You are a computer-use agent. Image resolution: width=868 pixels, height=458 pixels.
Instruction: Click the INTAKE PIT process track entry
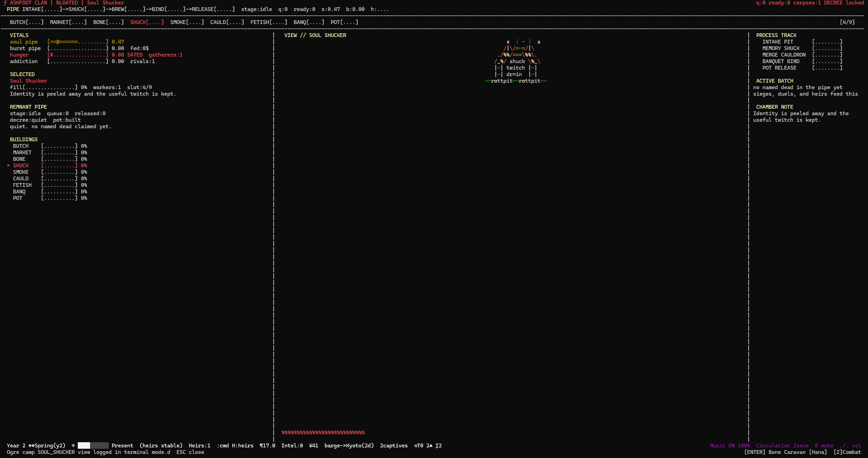pos(802,42)
